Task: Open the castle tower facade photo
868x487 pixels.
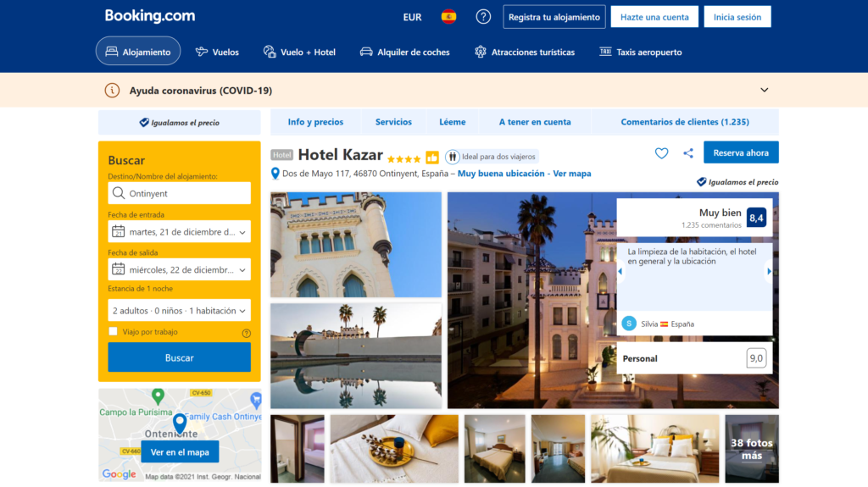Action: pos(356,245)
